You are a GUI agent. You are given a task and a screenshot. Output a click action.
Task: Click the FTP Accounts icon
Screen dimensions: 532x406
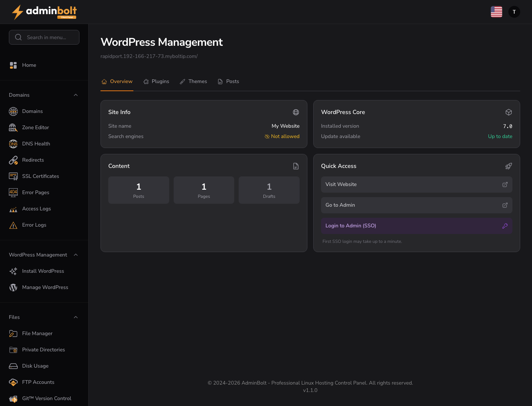click(13, 382)
